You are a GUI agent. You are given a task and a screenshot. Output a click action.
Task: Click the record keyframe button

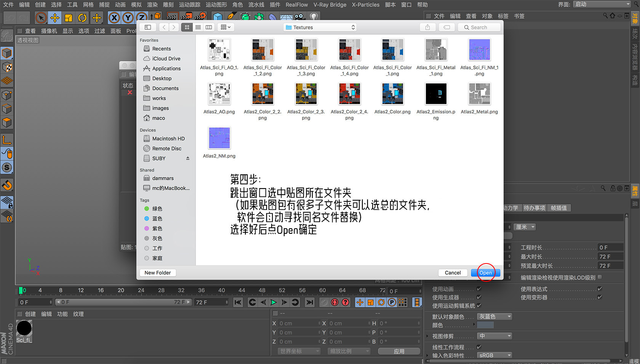point(335,302)
